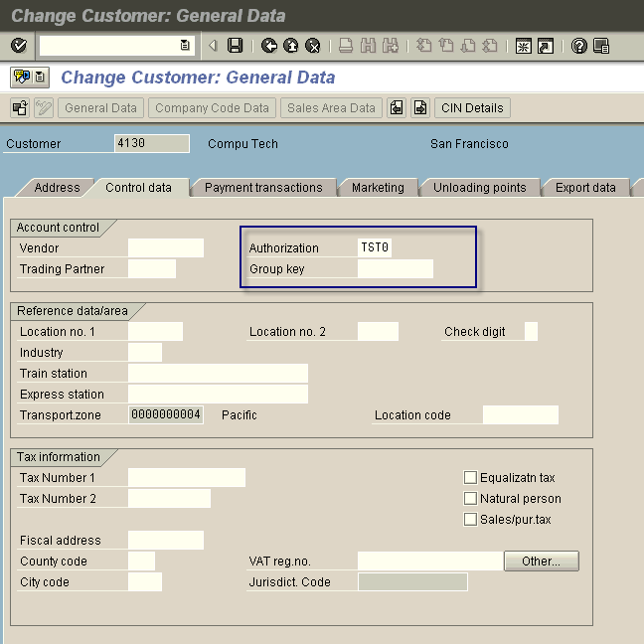Click the Transport.zone field 0000000004
This screenshot has width=644, height=644.
166,414
